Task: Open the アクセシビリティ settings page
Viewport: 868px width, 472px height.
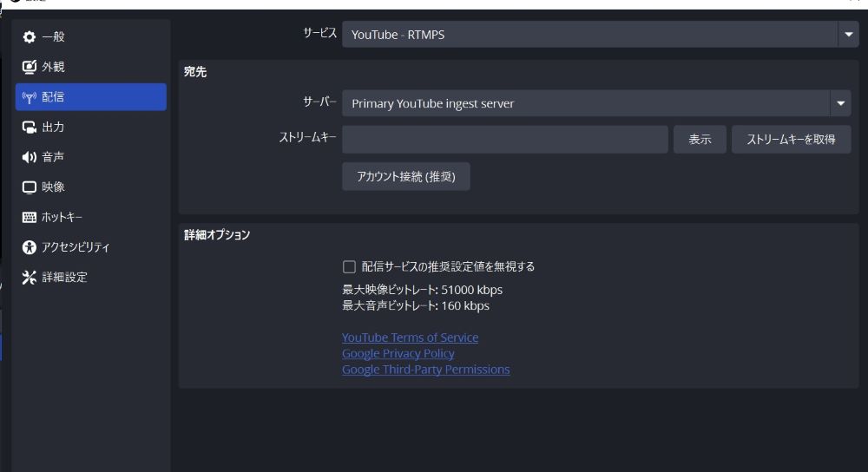Action: point(91,247)
